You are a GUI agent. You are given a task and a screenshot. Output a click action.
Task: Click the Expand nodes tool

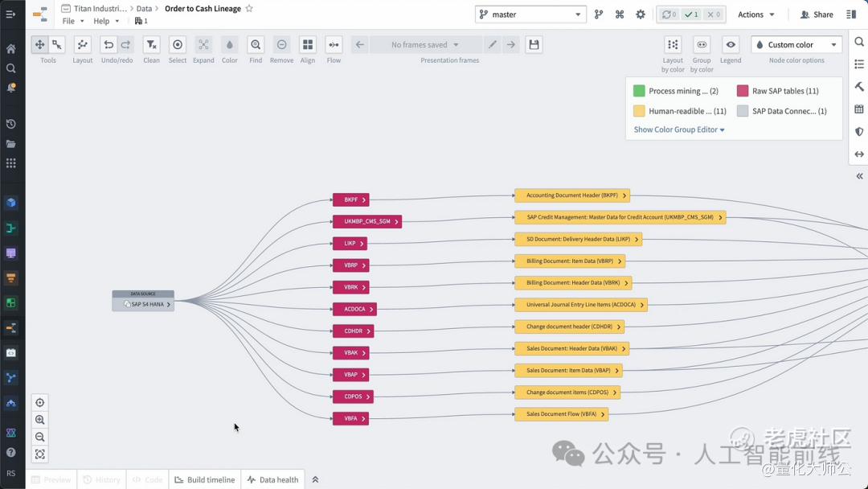pos(203,45)
